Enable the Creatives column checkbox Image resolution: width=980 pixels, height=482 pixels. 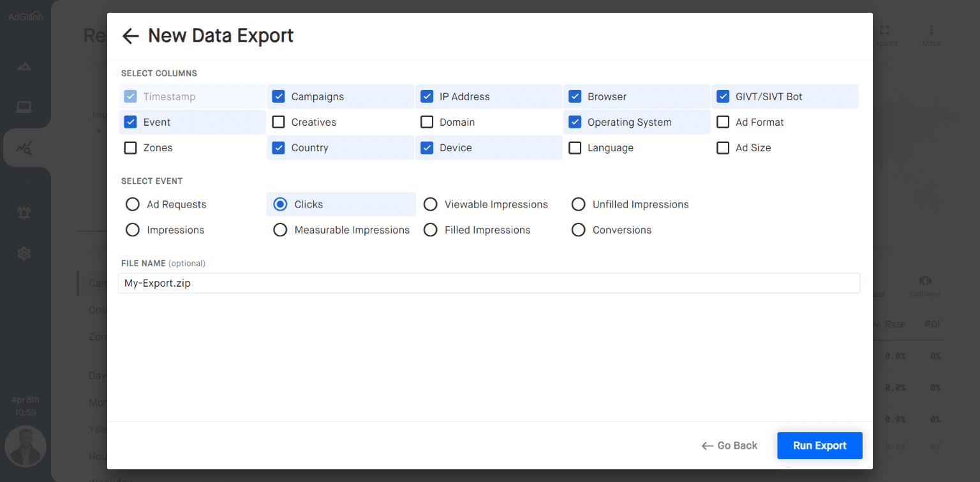279,122
